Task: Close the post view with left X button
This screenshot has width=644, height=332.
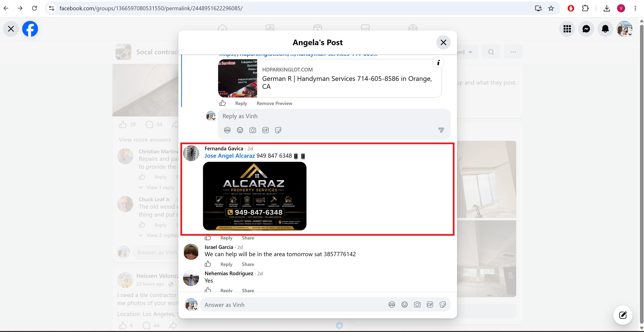Action: (x=11, y=29)
